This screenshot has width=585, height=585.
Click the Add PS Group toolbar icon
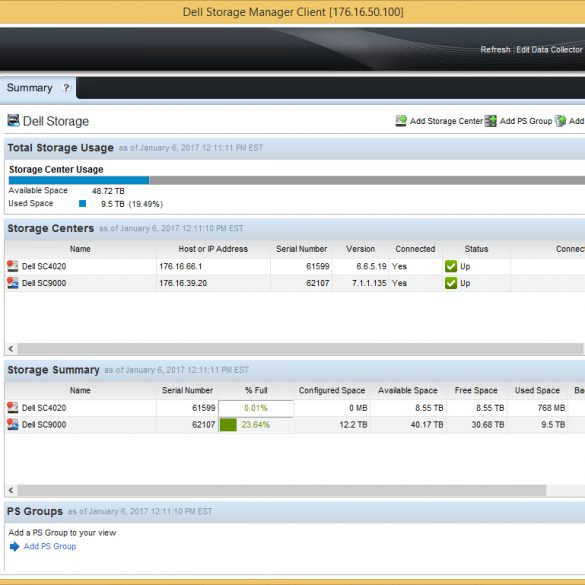[491, 121]
